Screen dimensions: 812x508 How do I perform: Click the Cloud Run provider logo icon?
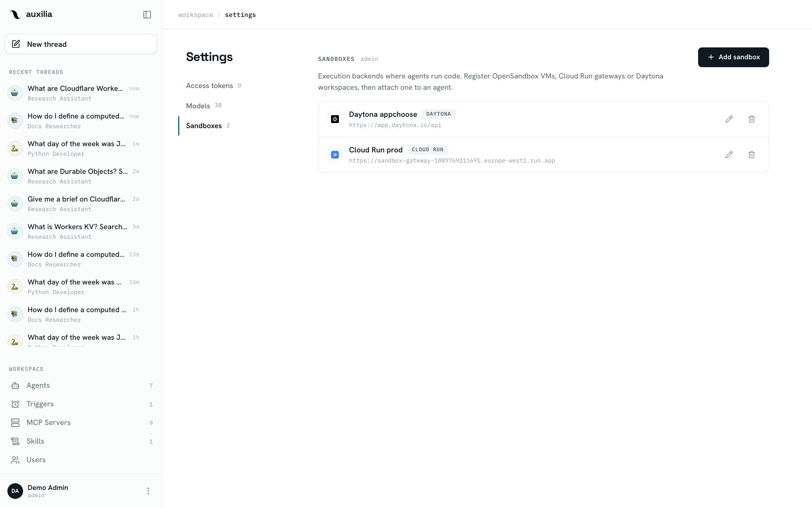(335, 155)
